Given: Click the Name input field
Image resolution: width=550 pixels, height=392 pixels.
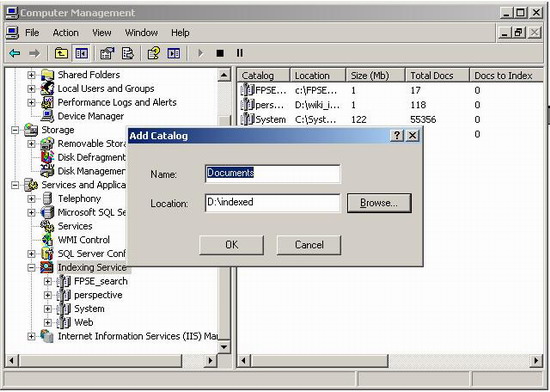Looking at the screenshot, I should (273, 174).
